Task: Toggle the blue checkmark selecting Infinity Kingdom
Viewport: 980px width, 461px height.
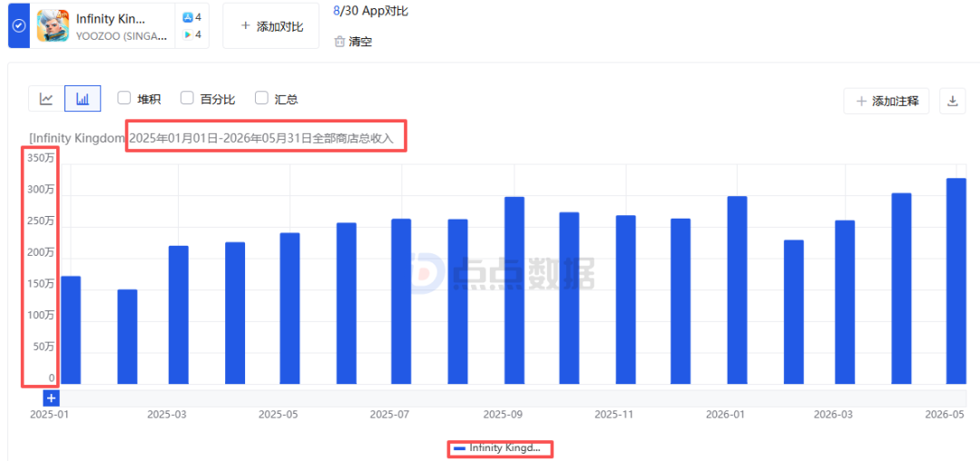Action: (x=19, y=25)
